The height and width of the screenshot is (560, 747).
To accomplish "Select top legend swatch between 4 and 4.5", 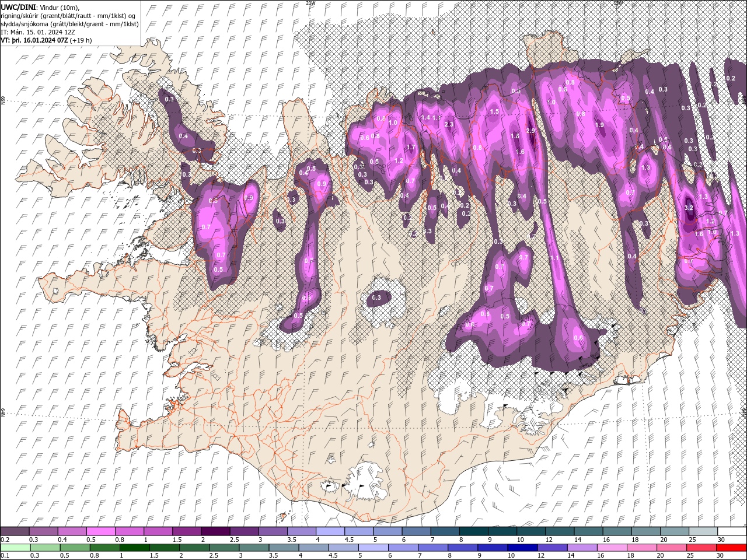I will (331, 531).
